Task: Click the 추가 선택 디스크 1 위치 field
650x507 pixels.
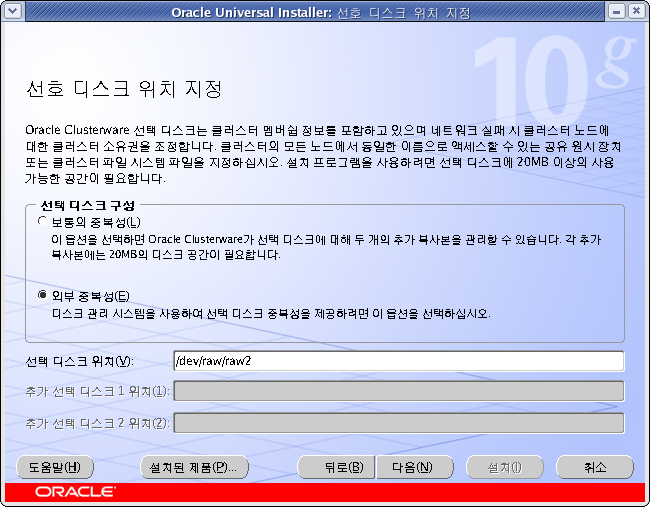Action: (399, 391)
